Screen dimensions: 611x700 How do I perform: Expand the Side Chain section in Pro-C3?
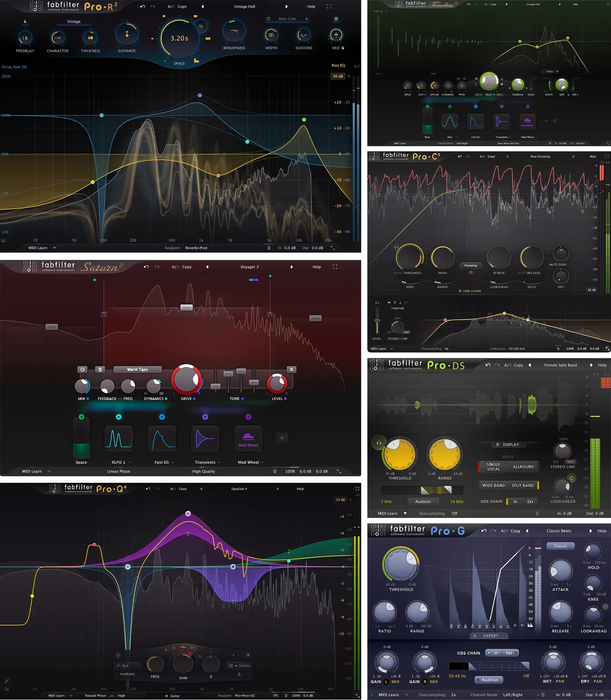(x=470, y=291)
